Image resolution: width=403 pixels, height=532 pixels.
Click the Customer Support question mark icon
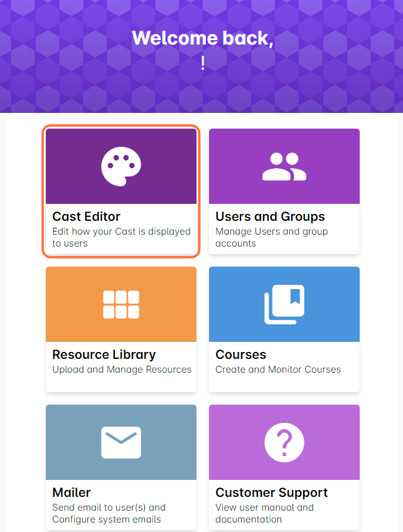click(284, 442)
